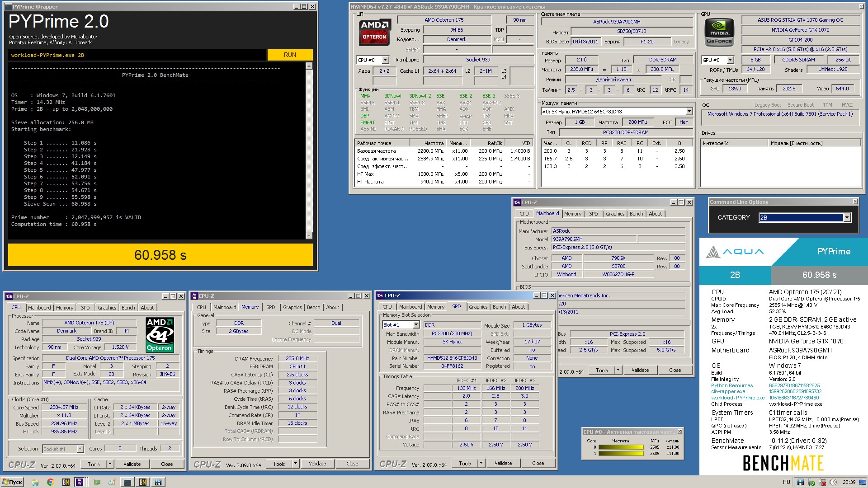This screenshot has height=488, width=868.
Task: Click the HWiNFO icon in system tray
Action: coord(801,482)
